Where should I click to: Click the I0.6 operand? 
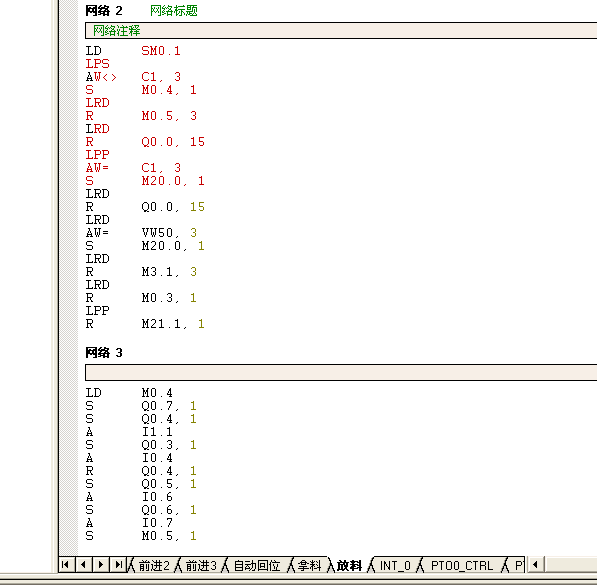coord(157,497)
